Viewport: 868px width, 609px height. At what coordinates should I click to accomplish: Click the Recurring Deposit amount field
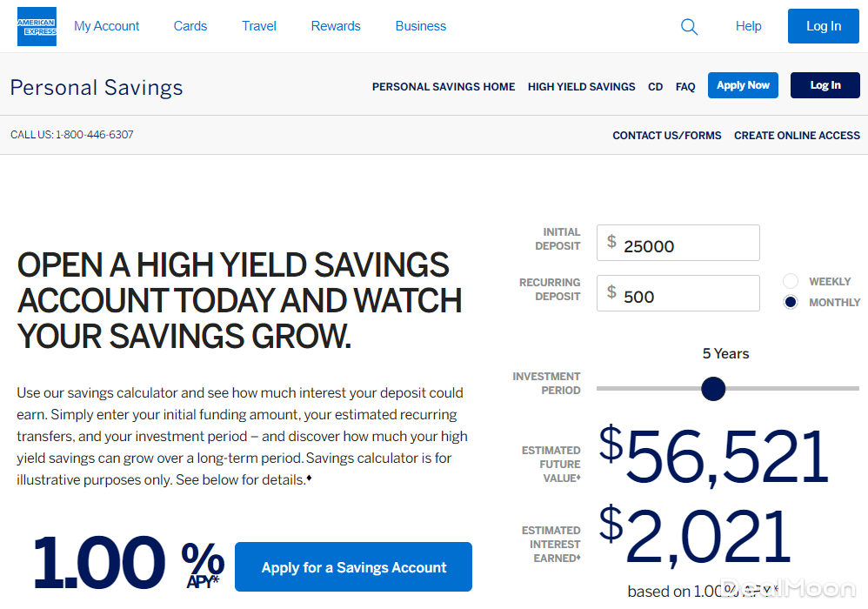coord(687,294)
